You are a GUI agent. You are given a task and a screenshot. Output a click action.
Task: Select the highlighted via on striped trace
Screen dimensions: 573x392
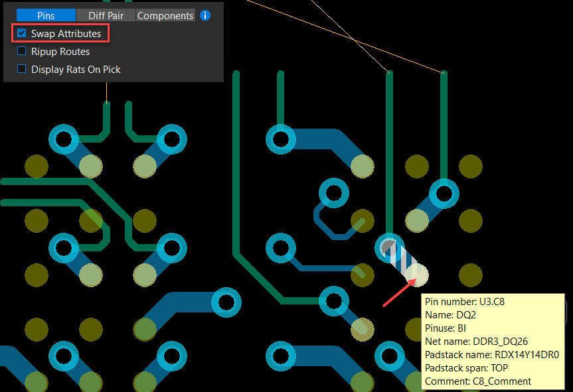389,248
